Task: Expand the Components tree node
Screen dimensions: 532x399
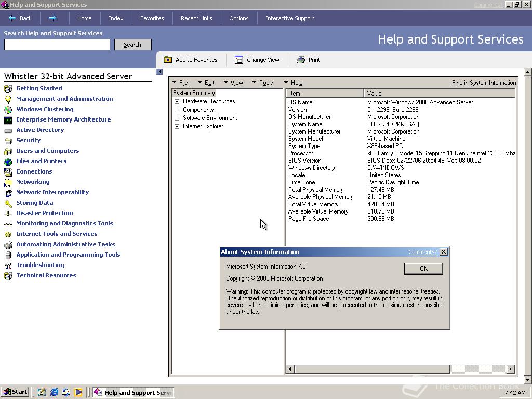Action: pos(177,110)
